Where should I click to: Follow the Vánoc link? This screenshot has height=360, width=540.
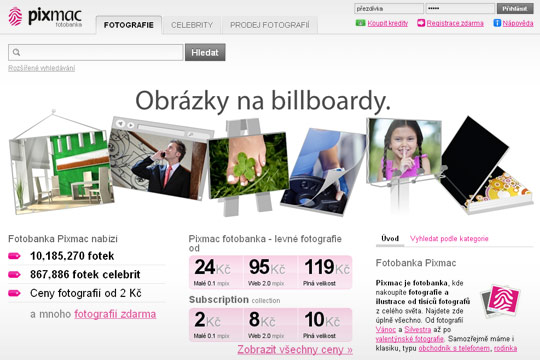point(386,329)
